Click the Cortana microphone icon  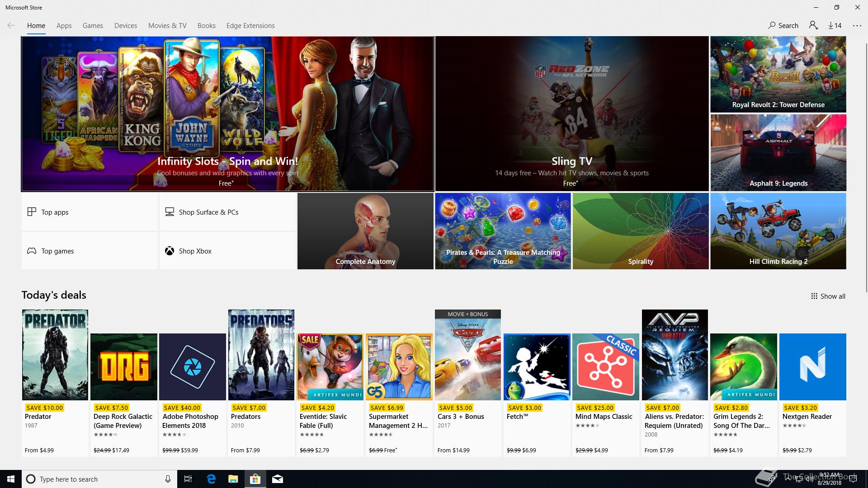click(168, 479)
